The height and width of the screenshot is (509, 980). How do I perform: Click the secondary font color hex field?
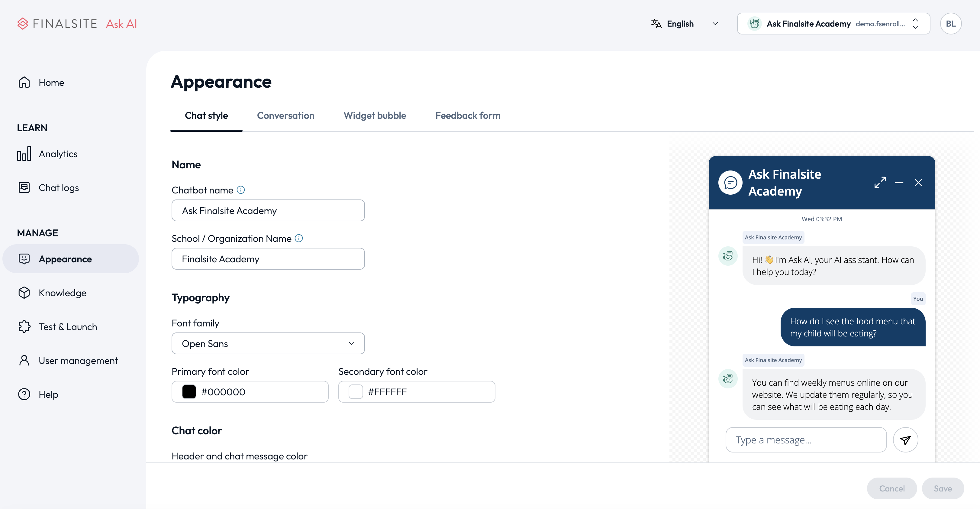point(417,392)
